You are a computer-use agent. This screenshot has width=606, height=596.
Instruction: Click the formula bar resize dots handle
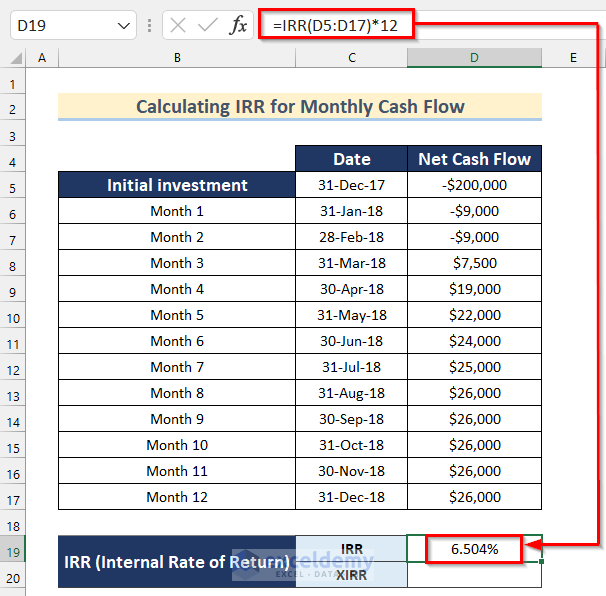click(149, 26)
